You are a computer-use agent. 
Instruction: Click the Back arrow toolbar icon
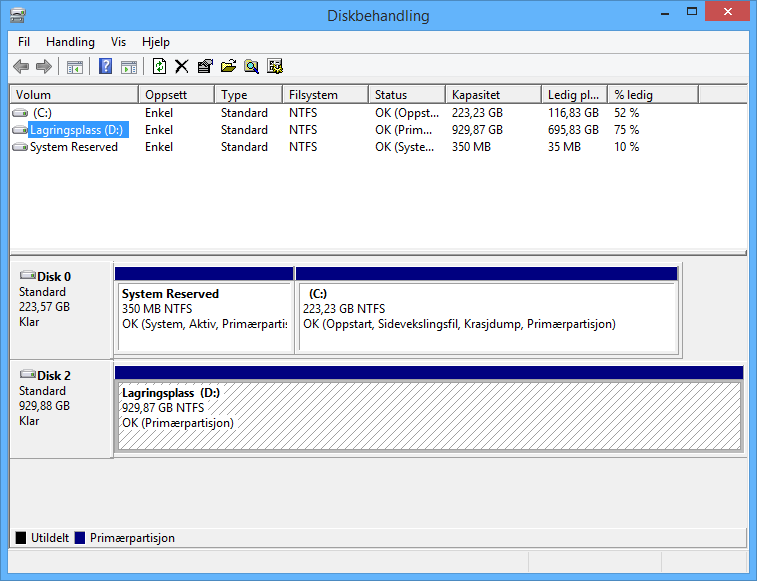(x=21, y=66)
